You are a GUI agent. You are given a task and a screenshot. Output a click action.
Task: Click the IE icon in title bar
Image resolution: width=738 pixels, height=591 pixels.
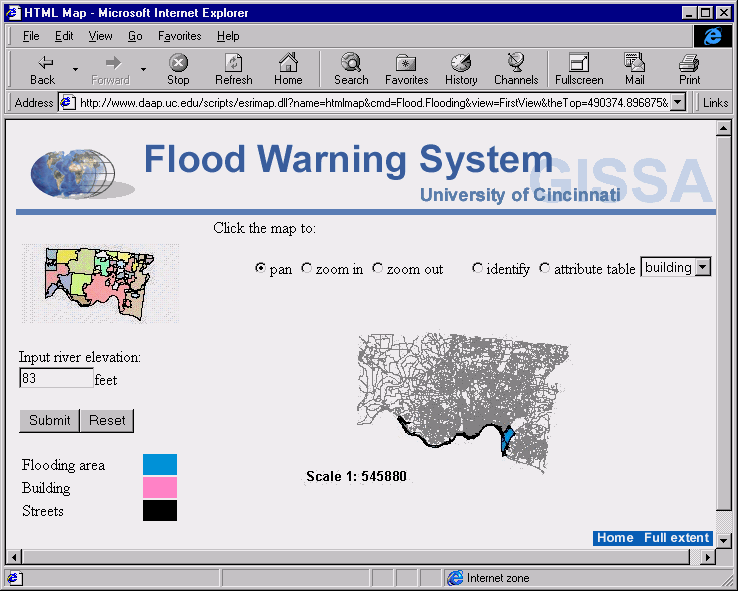tap(13, 12)
